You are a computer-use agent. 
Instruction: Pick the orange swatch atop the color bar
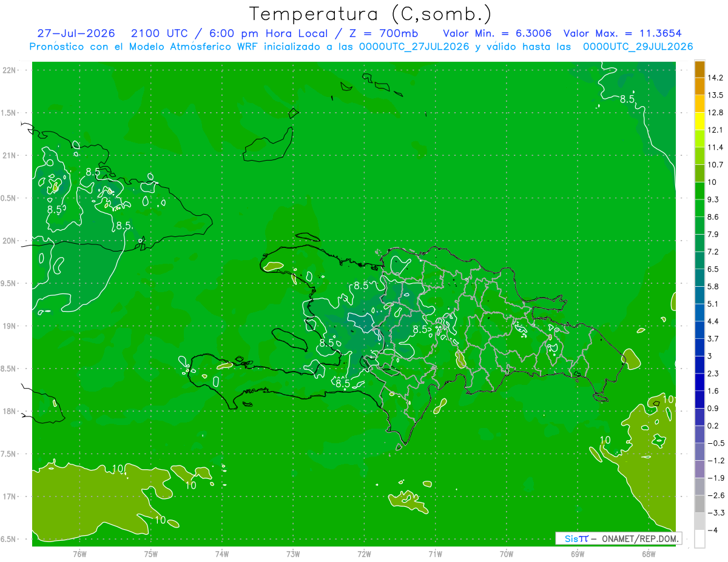(x=699, y=69)
